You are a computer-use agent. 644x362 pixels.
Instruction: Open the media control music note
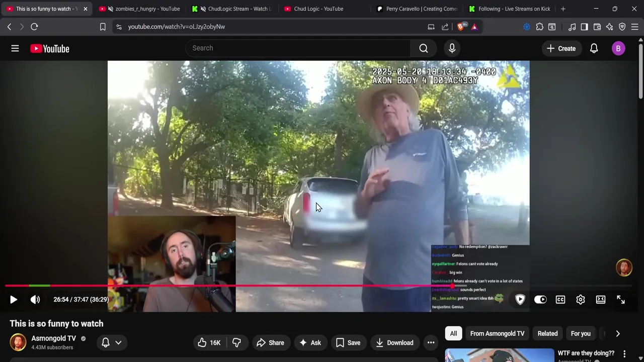pyautogui.click(x=572, y=27)
